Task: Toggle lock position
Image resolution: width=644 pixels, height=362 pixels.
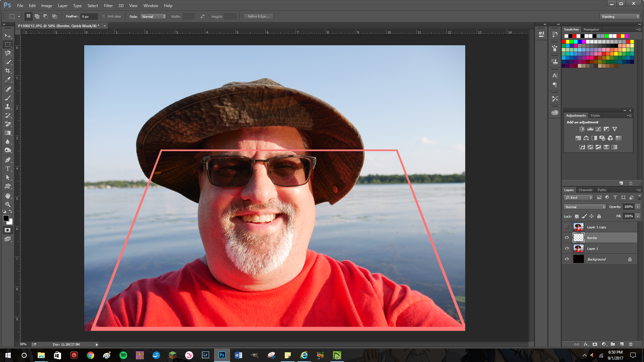Action: pos(592,216)
